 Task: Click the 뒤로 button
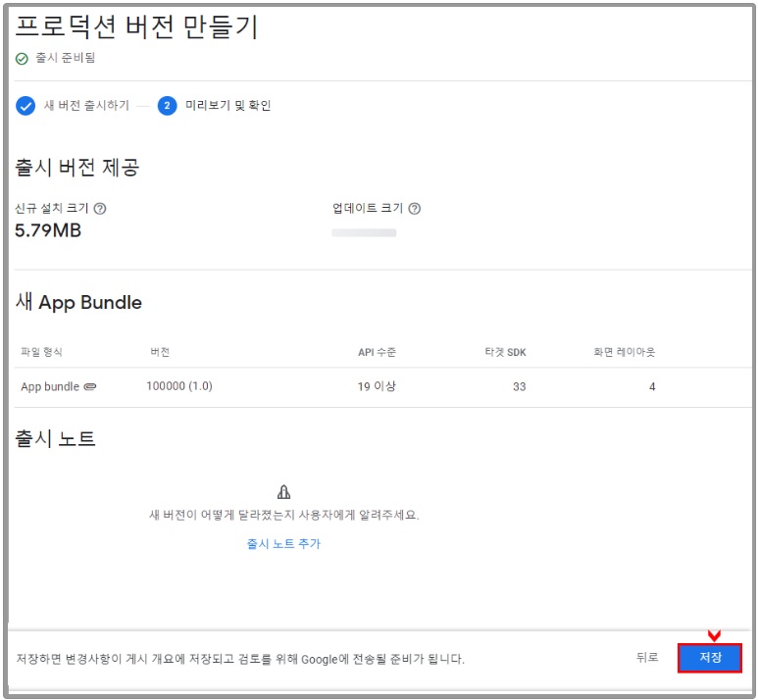click(x=647, y=658)
